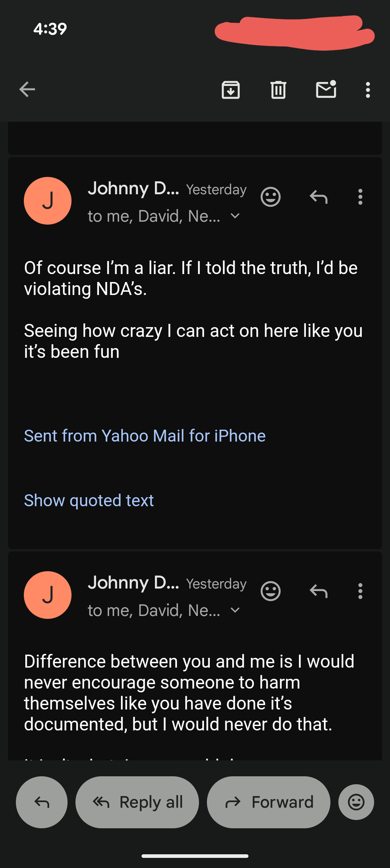Reply to the second Johnny message
The image size is (390, 868).
pos(318,591)
